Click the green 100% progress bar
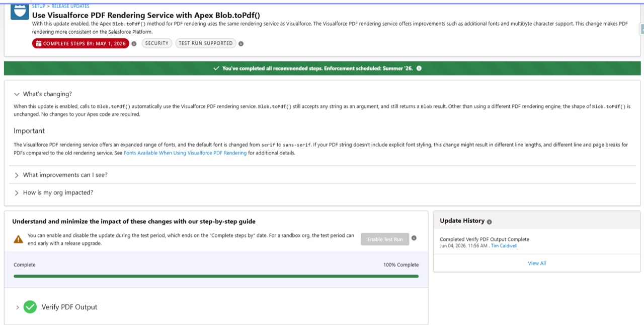The height and width of the screenshot is (325, 644). point(216,276)
